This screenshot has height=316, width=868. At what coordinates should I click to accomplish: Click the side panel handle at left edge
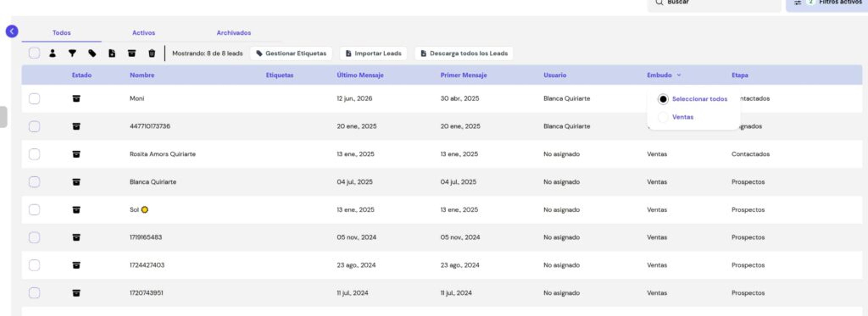tap(3, 117)
